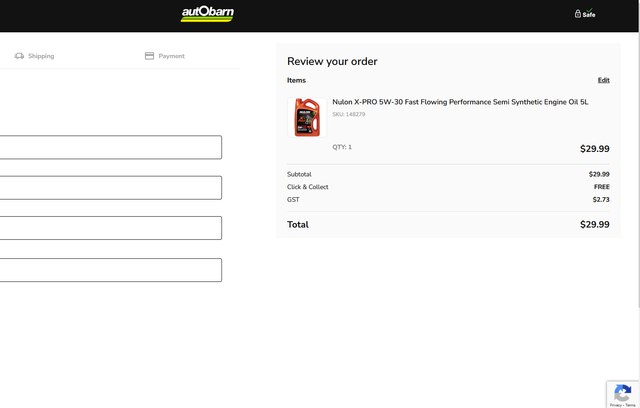Click the Total label
The image size is (640, 408).
[x=298, y=225]
